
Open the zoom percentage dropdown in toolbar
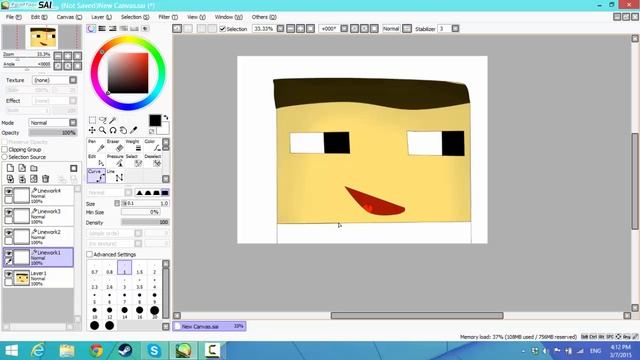280,29
